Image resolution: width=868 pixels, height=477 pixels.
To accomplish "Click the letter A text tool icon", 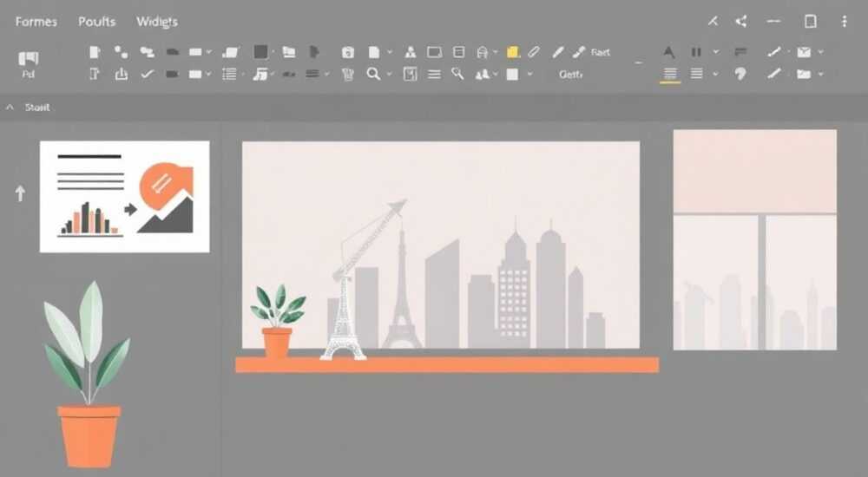I will 668,52.
